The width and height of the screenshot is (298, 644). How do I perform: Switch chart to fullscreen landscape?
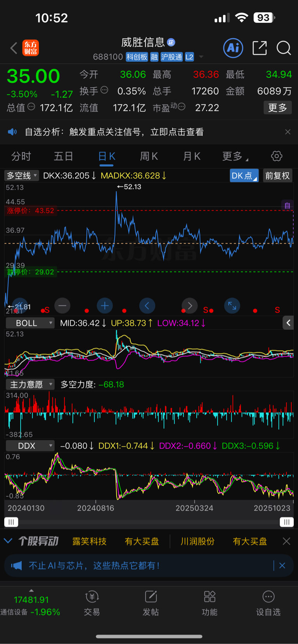pos(232,306)
